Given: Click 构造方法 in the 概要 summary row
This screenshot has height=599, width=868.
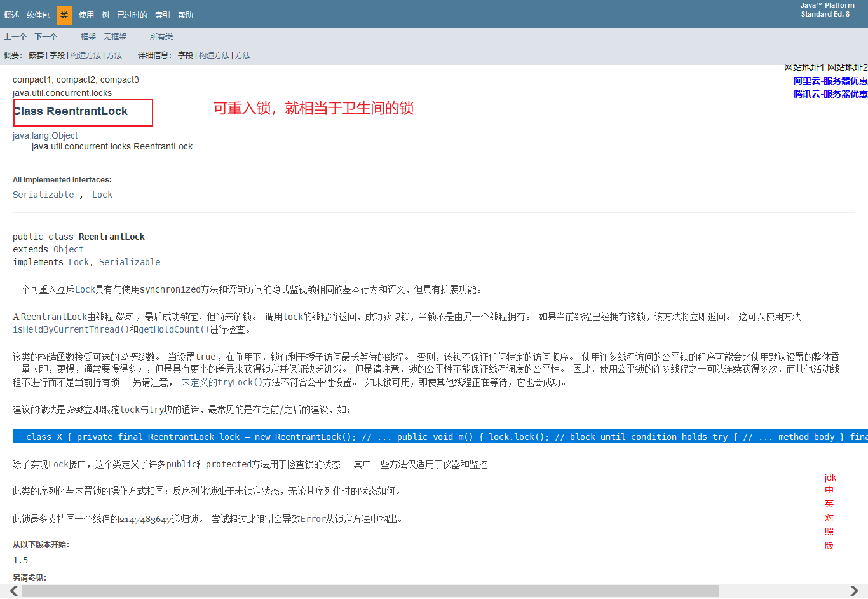Looking at the screenshot, I should [86, 55].
